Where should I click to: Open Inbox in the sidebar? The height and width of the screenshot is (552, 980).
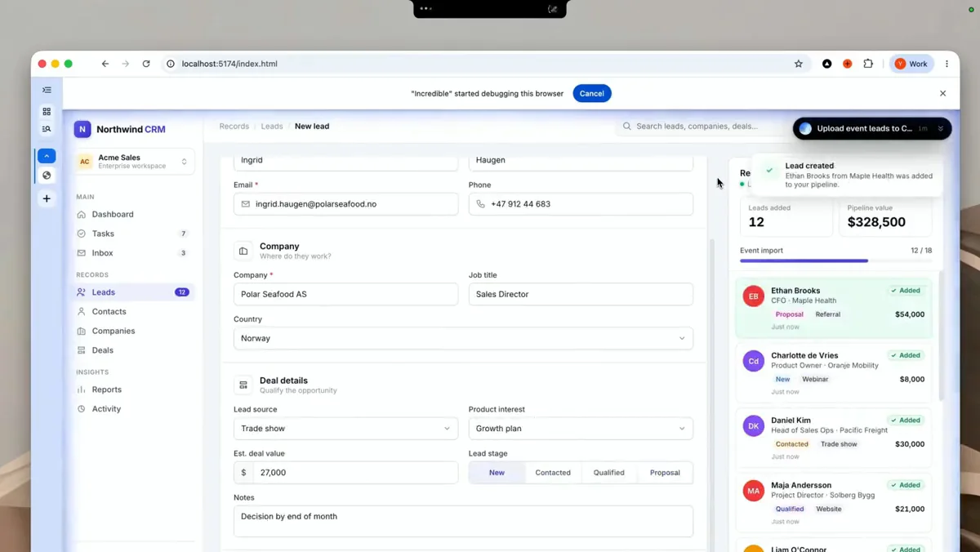(135, 253)
